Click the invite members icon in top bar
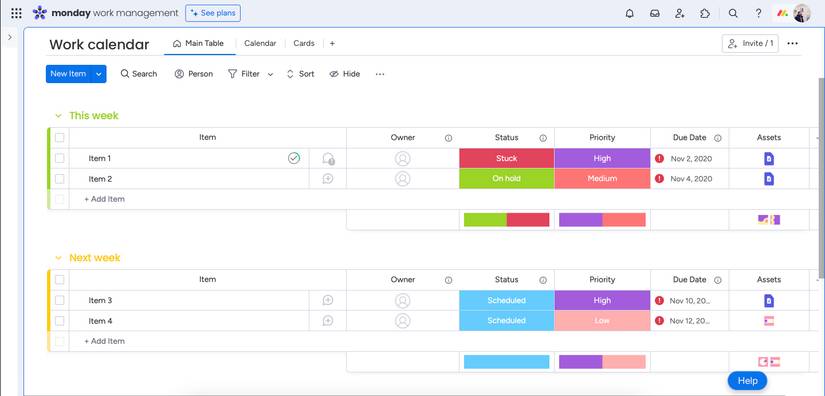Image resolution: width=825 pixels, height=396 pixels. point(680,14)
